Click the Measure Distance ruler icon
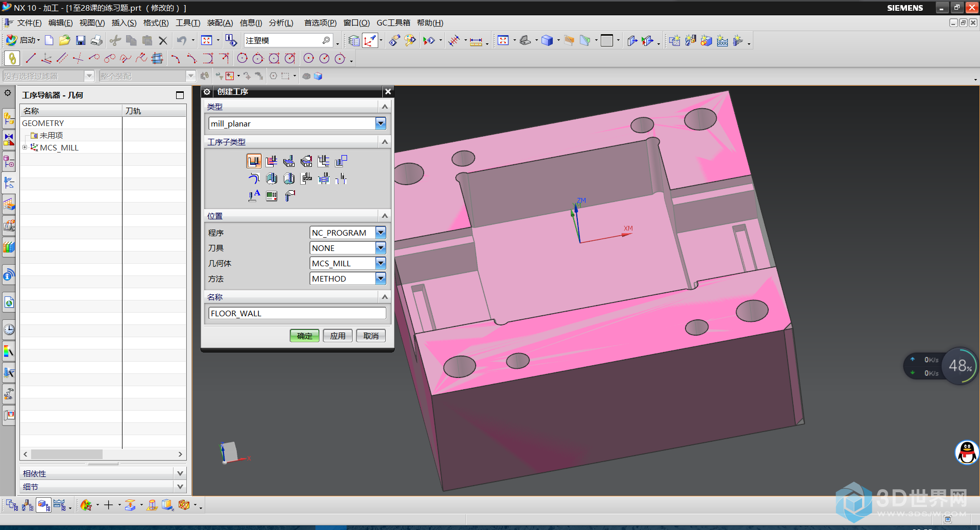This screenshot has width=980, height=530. 476,41
